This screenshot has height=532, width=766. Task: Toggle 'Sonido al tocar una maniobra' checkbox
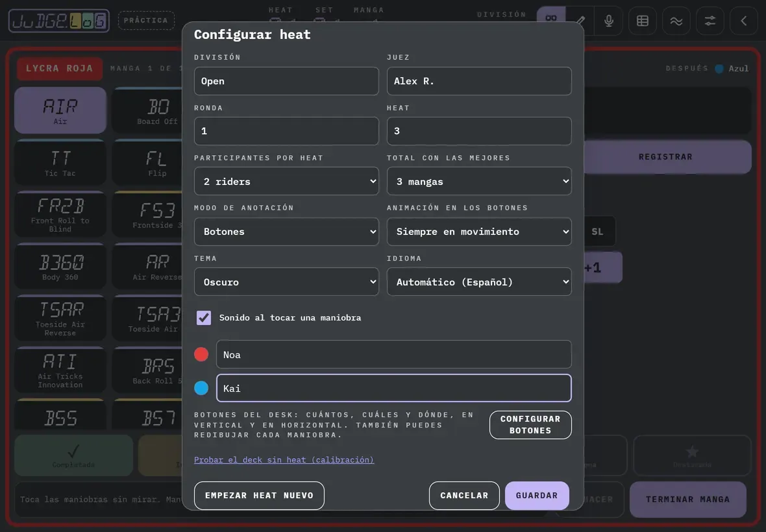click(x=204, y=318)
